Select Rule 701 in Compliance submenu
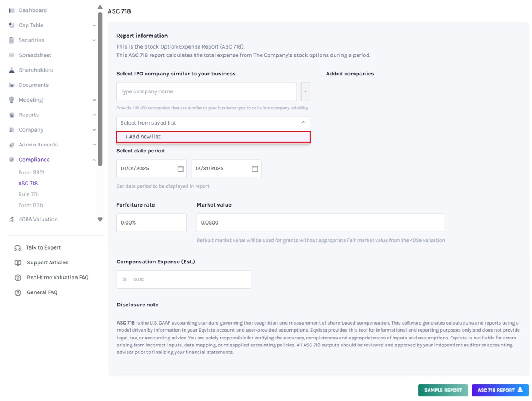532x401 pixels. pos(28,194)
